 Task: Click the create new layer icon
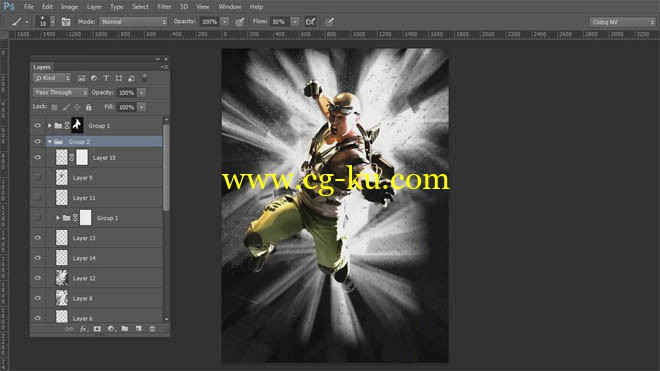(x=138, y=329)
